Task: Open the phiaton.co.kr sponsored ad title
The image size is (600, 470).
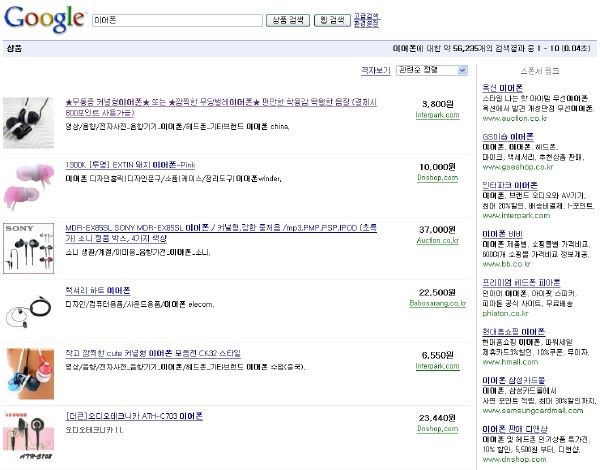Action: point(521,282)
